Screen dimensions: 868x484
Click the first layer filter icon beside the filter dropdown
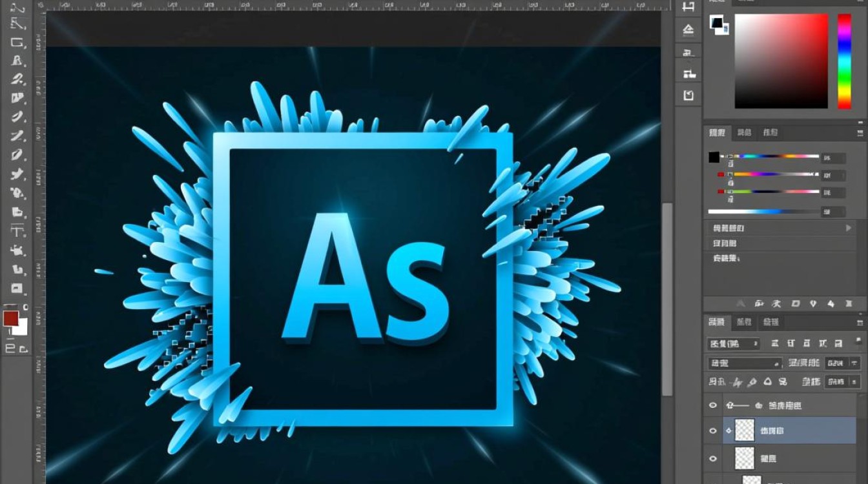pos(773,344)
